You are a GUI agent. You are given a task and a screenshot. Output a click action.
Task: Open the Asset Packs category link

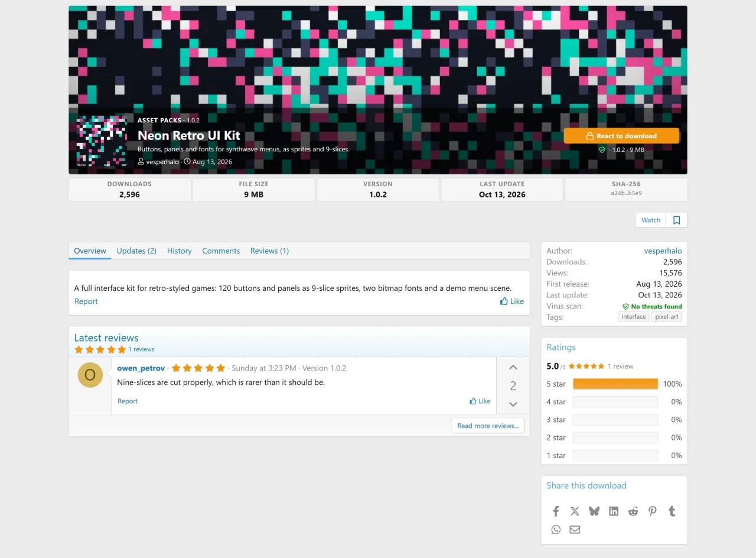coord(159,120)
